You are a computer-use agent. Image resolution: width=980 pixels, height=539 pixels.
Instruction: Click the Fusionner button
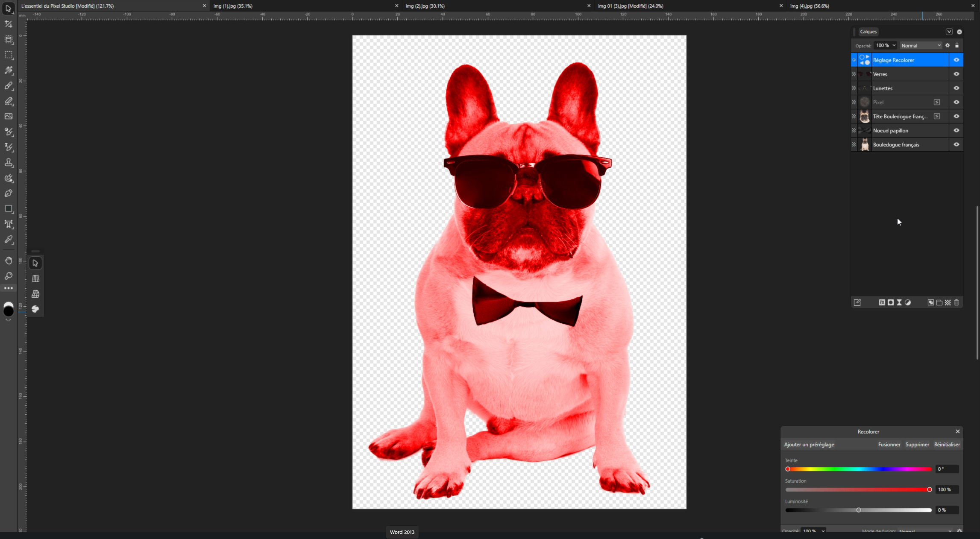click(x=889, y=444)
